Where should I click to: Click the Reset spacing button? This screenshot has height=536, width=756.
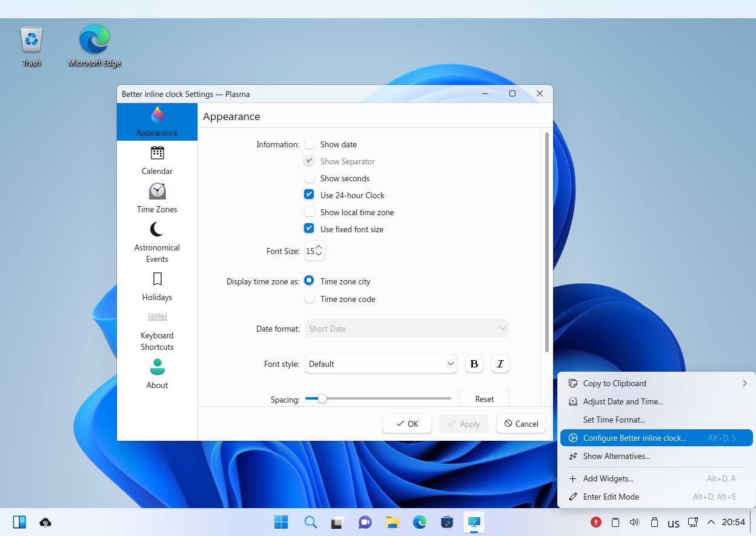coord(484,399)
